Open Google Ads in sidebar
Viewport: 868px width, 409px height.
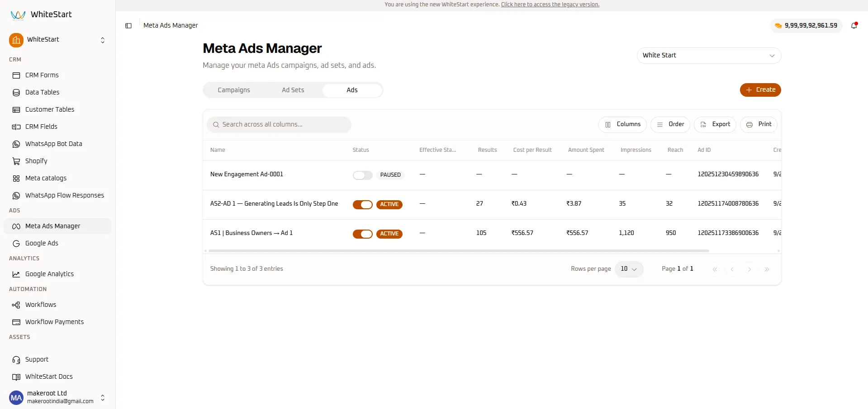[x=58, y=243]
